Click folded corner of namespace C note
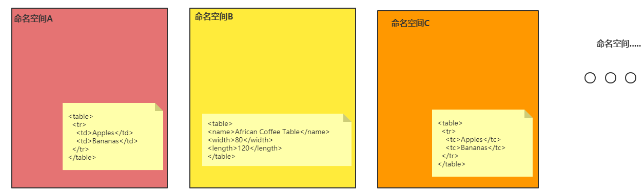 [529, 113]
